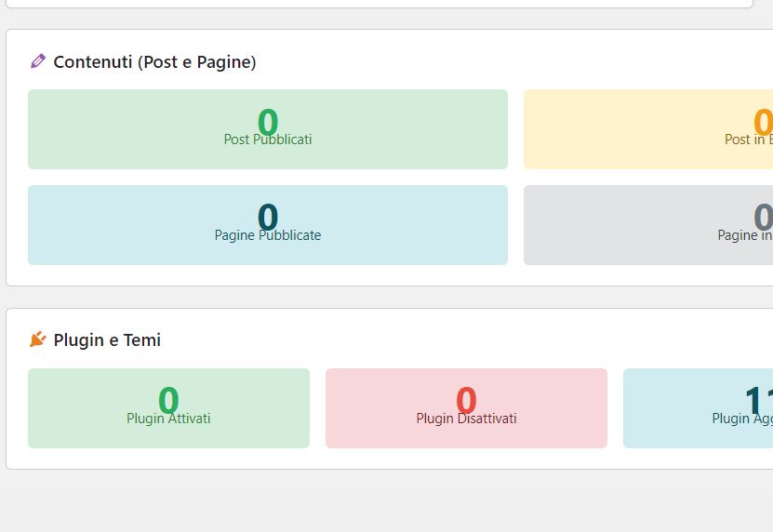Click the dark teal zero above Pagine Pubblicate
Viewport: 773px width, 532px height.
268,217
